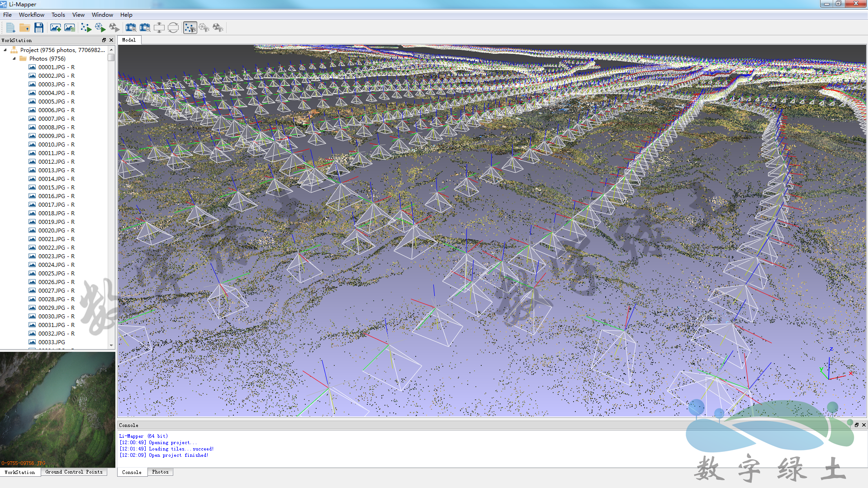Float the WorkStation panel
The width and height of the screenshot is (868, 488).
pyautogui.click(x=104, y=40)
